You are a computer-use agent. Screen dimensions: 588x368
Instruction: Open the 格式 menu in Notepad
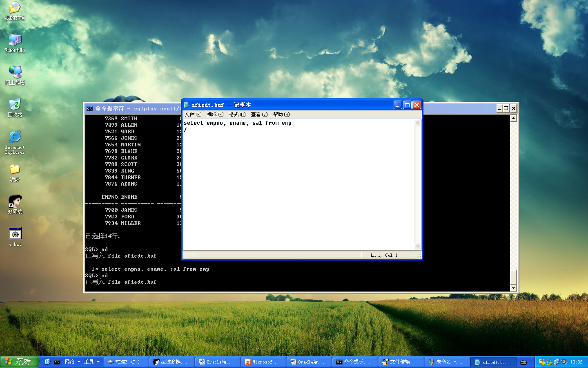point(237,114)
